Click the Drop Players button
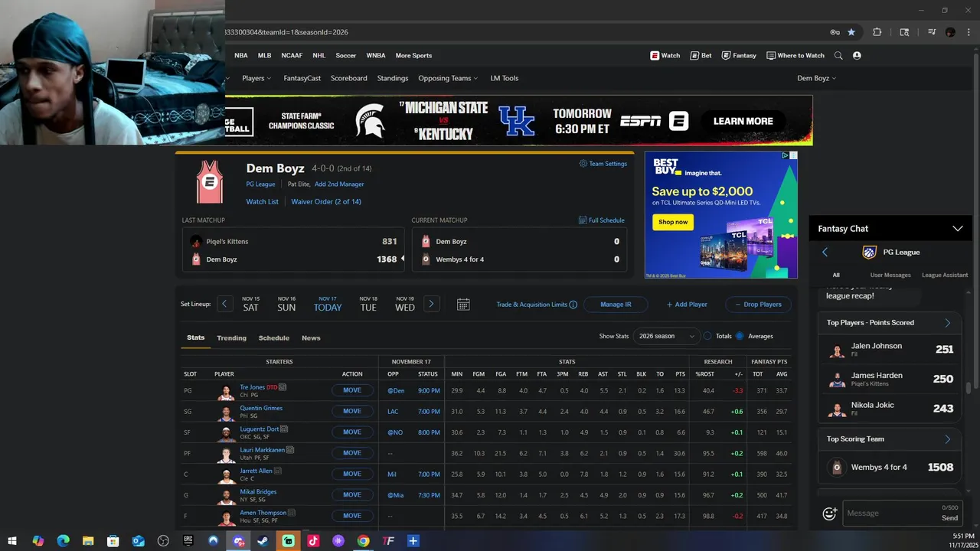Image resolution: width=980 pixels, height=551 pixels. tap(758, 305)
